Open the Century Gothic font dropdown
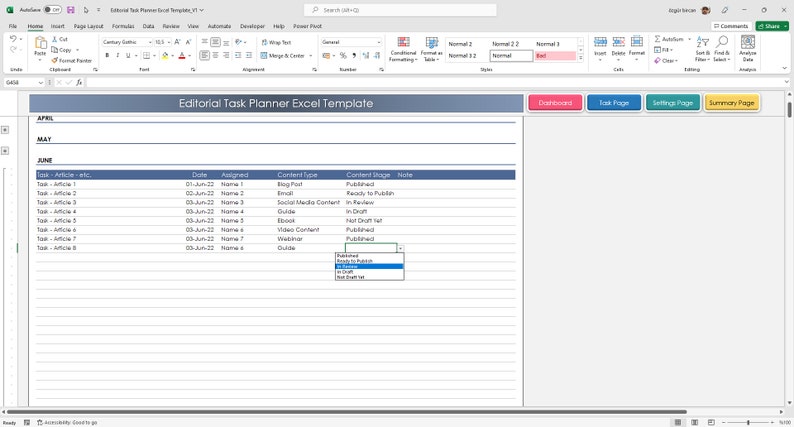This screenshot has height=427, width=794. [150, 42]
